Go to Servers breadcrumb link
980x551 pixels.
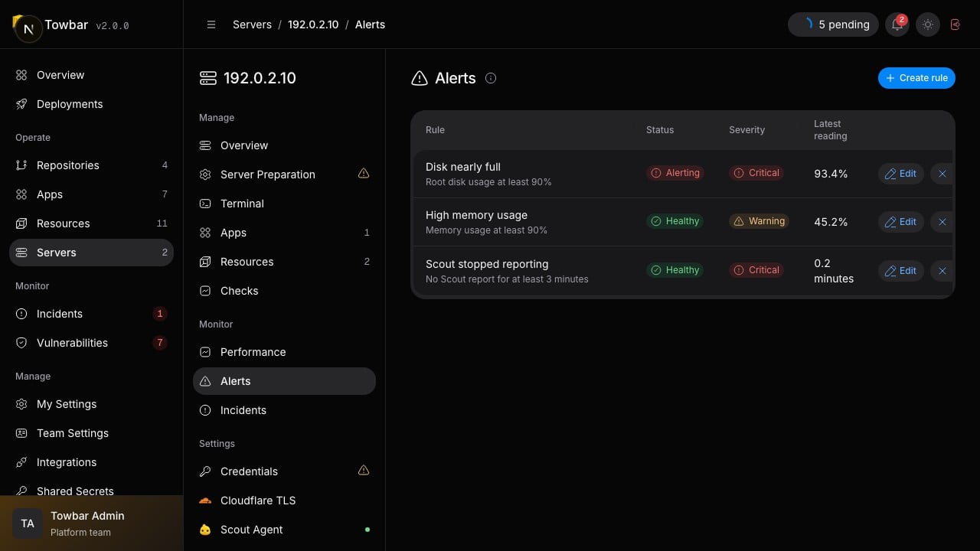tap(252, 24)
